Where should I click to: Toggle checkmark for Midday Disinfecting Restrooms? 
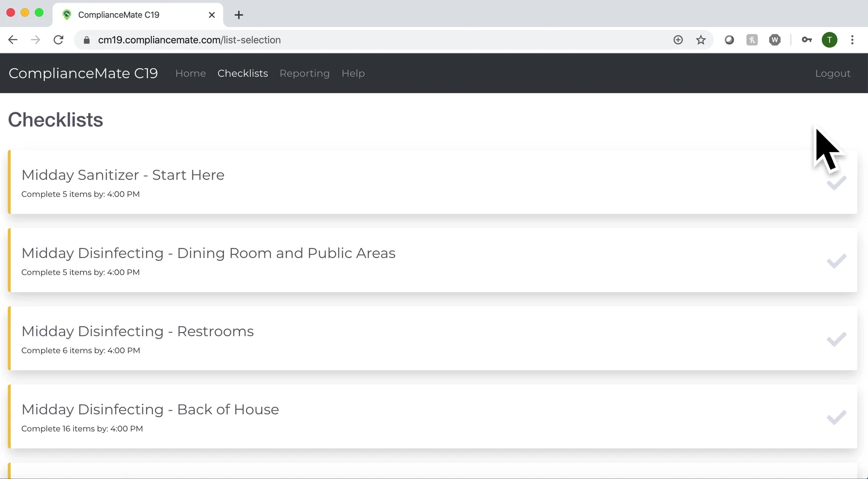(x=836, y=339)
